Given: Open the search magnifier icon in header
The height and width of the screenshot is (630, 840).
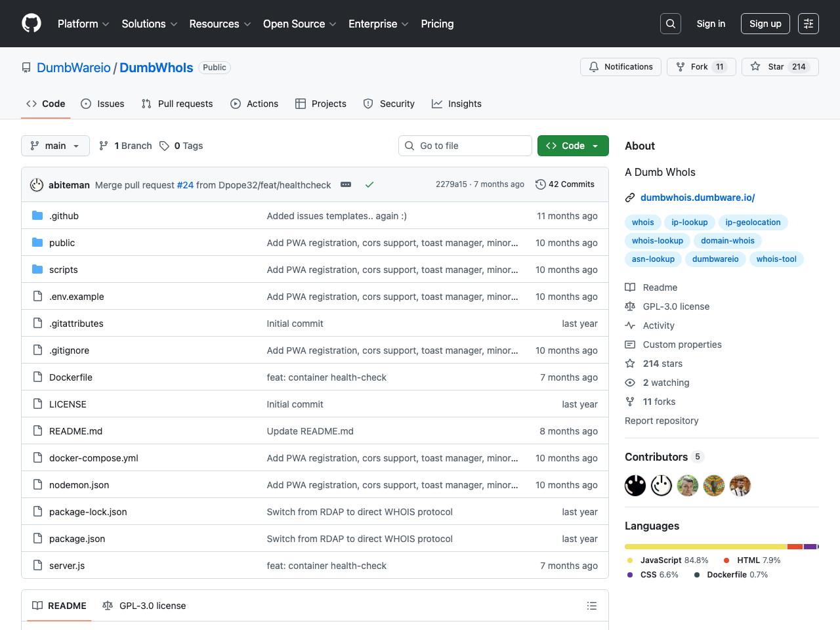Looking at the screenshot, I should (x=670, y=24).
